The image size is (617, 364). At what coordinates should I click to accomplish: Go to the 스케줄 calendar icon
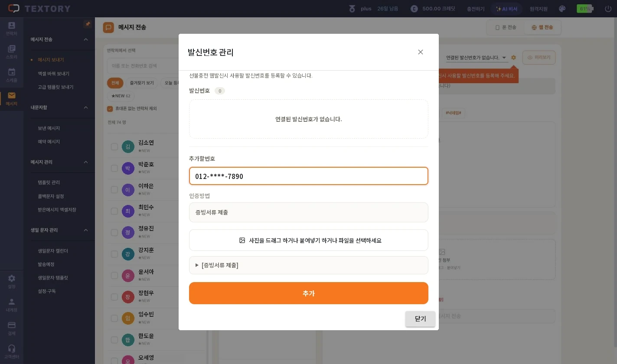coord(12,75)
